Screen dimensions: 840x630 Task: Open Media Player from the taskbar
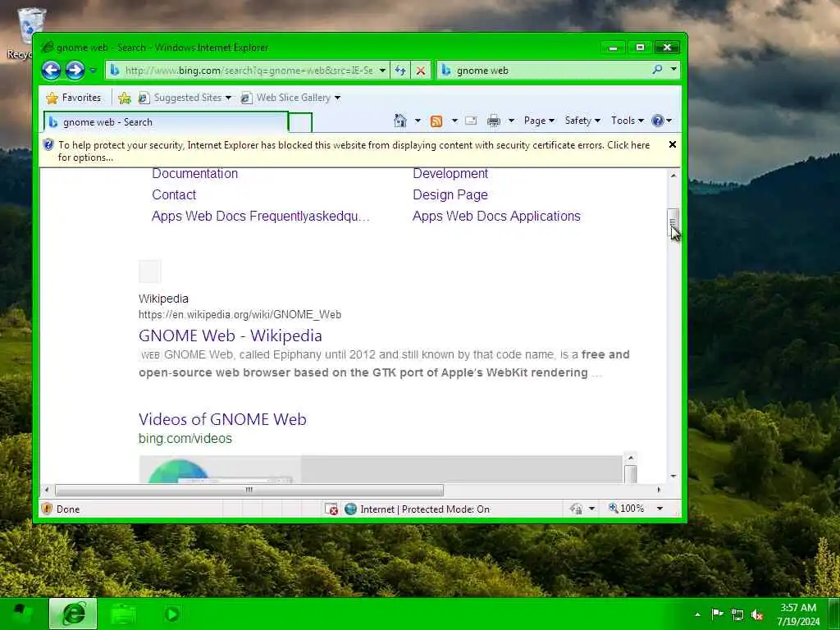pos(171,614)
